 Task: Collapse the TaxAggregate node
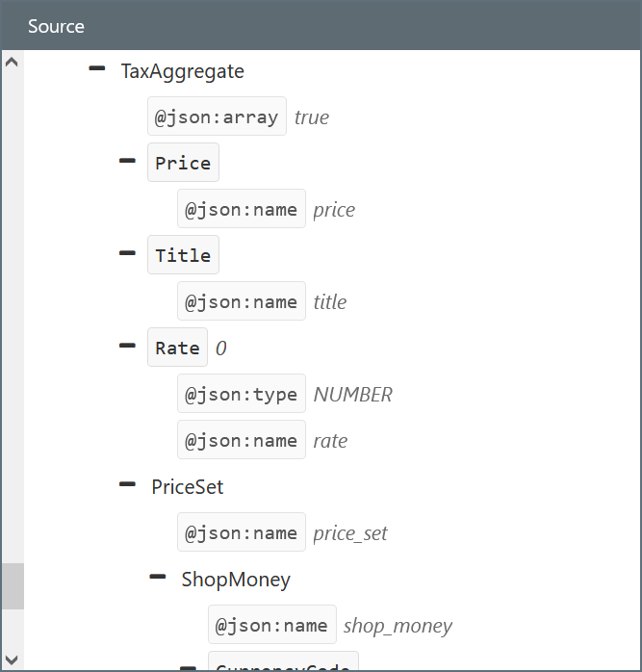96,69
